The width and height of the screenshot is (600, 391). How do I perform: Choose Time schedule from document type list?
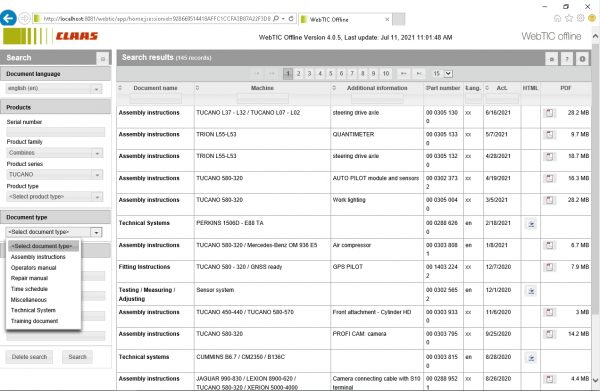click(x=29, y=289)
